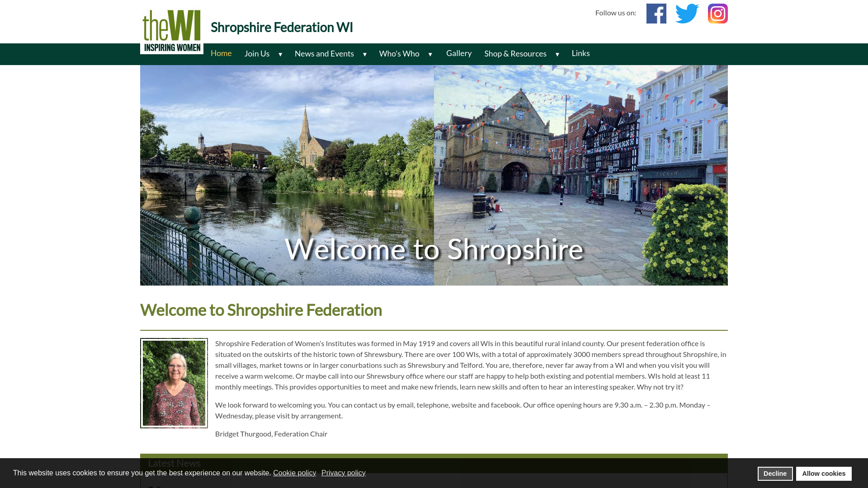Expand the Who's Who dropdown arrow
Screen dimensions: 868x488
click(x=430, y=54)
